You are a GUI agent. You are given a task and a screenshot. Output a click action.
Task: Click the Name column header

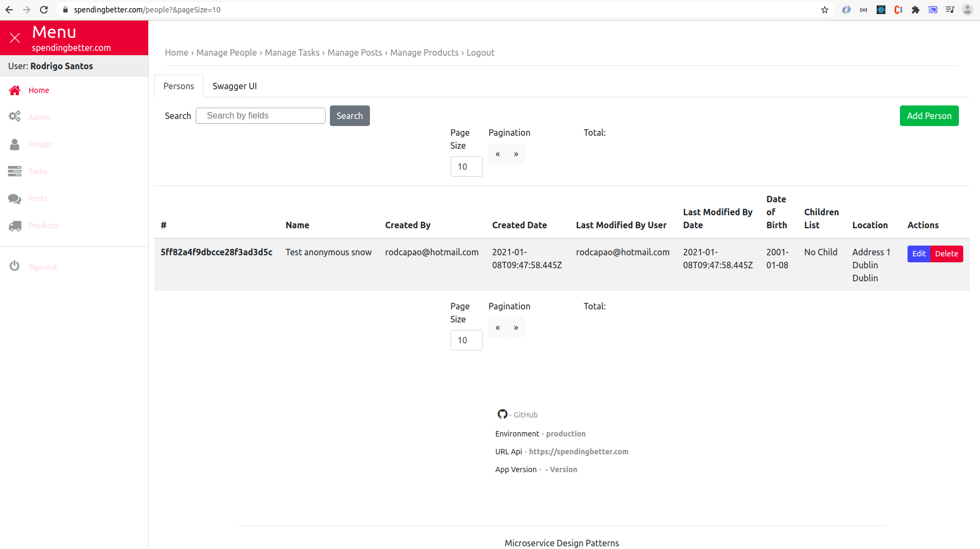[x=297, y=225]
